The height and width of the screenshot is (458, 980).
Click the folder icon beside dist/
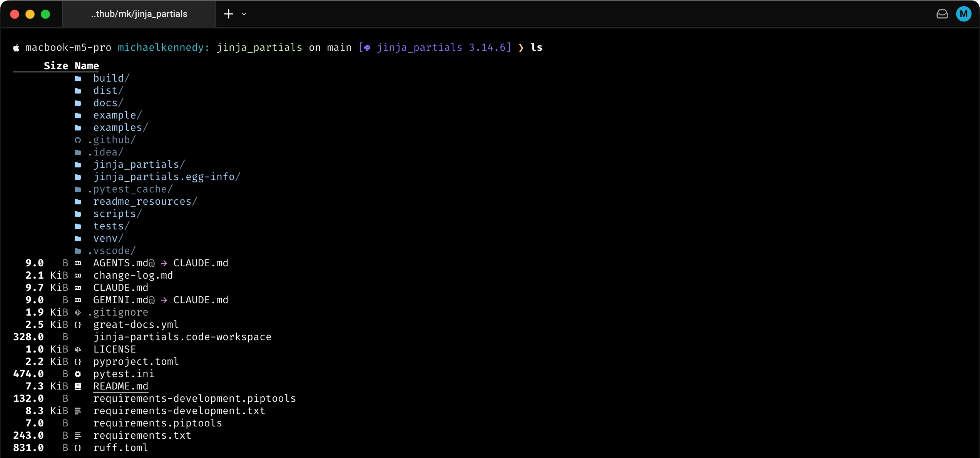(78, 91)
